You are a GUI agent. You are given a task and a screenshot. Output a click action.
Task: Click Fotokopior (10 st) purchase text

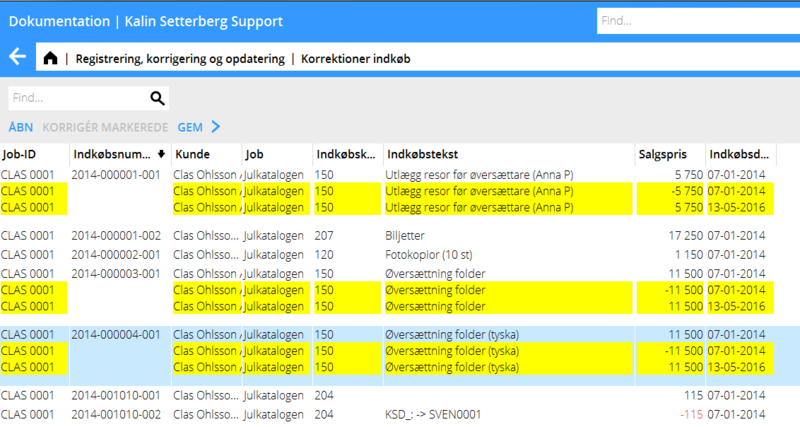tap(429, 255)
